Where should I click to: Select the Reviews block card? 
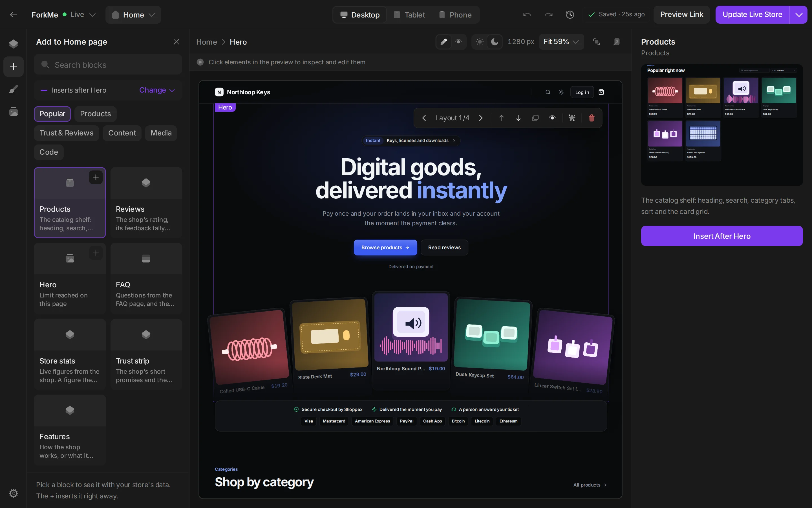(146, 203)
